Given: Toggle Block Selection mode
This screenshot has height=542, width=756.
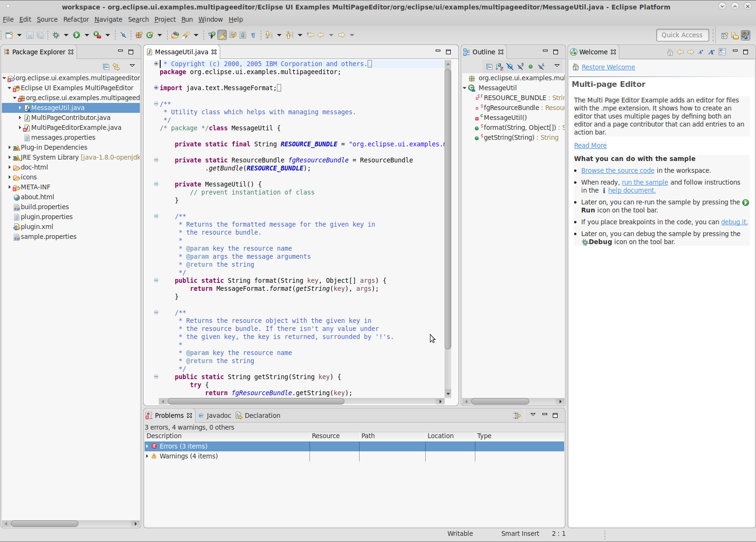Looking at the screenshot, I should (x=243, y=35).
